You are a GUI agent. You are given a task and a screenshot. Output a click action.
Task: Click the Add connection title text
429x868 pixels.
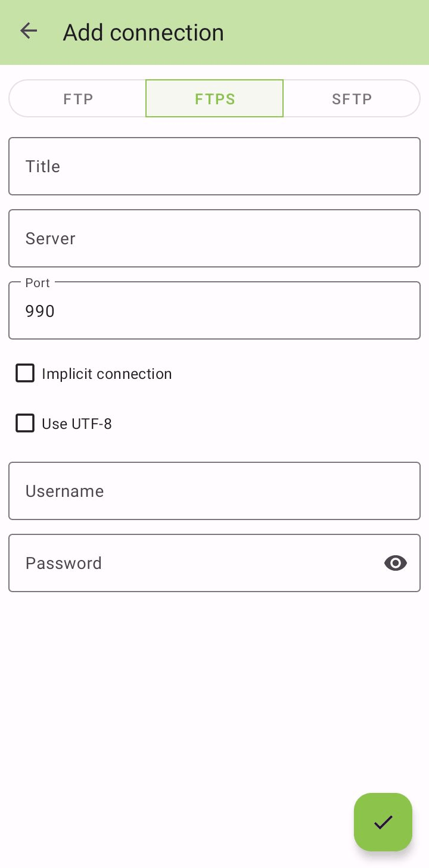click(143, 33)
